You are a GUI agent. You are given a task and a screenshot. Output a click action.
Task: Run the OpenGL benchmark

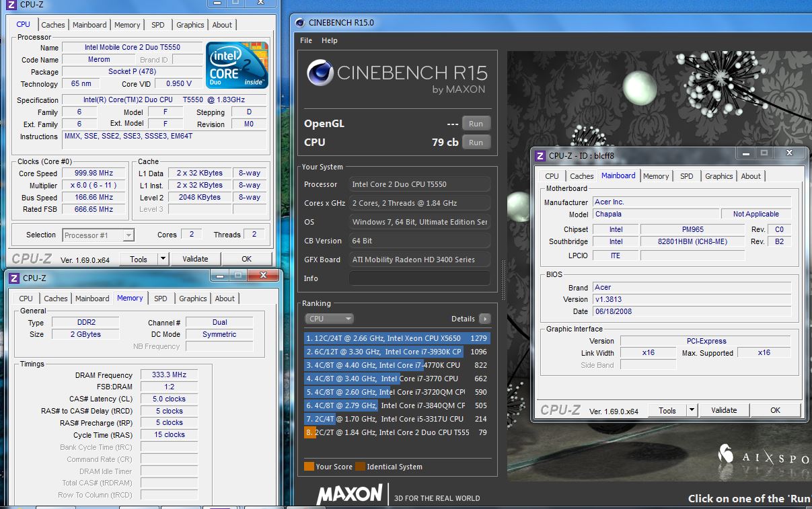pyautogui.click(x=476, y=124)
